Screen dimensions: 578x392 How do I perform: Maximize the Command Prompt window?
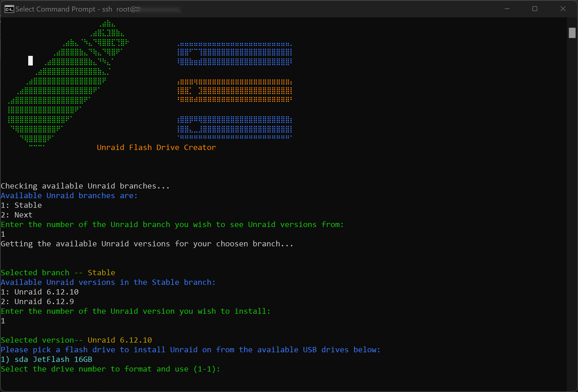pyautogui.click(x=535, y=9)
